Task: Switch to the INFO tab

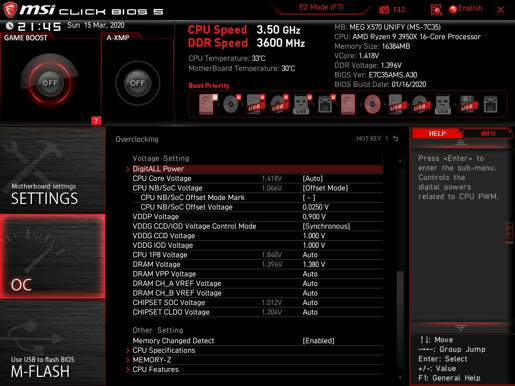Action: [488, 133]
